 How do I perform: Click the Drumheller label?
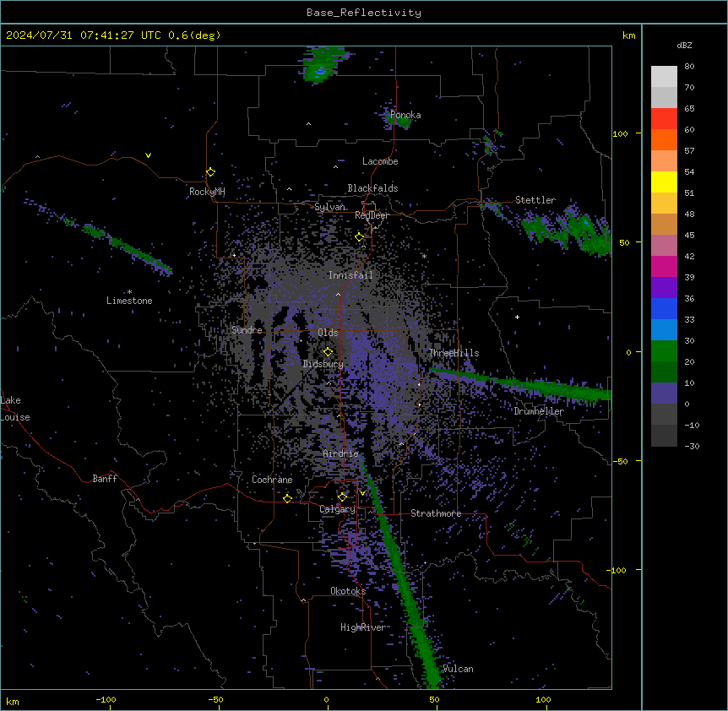539,411
